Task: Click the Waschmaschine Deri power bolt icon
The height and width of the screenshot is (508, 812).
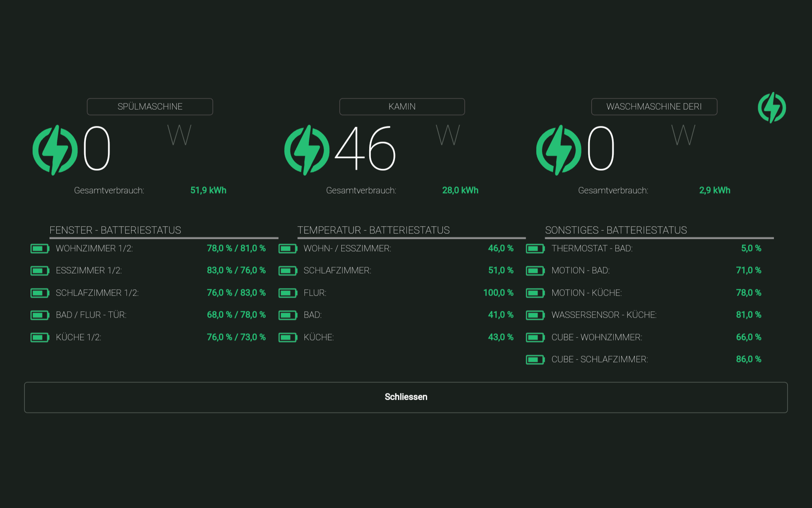Action: 559,150
